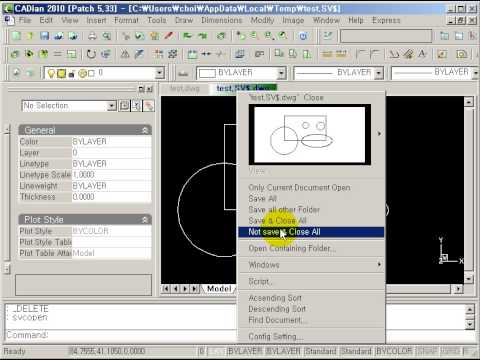The height and width of the screenshot is (360, 480).
Task: Choose 'Descending Sort' menu entry
Action: 311,309
